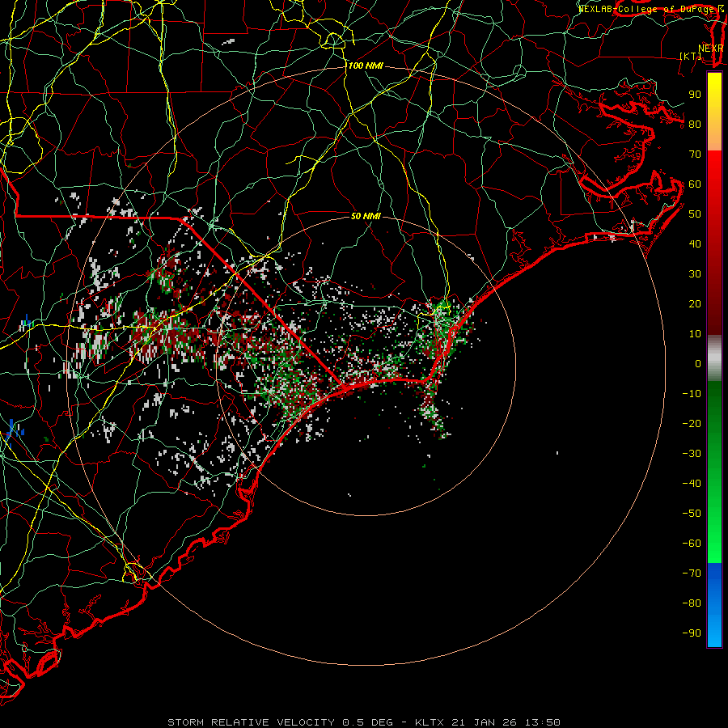Click the -10 knots scale label
The height and width of the screenshot is (728, 728).
tap(692, 394)
